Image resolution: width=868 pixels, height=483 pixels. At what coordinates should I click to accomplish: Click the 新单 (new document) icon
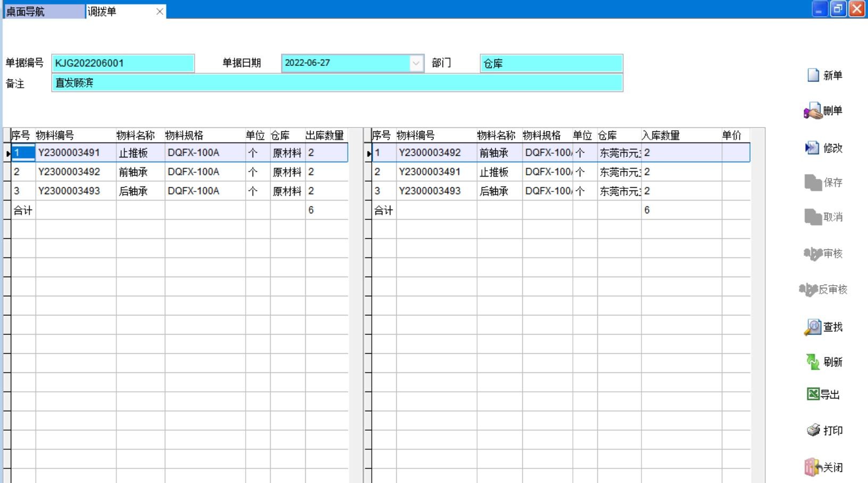point(813,75)
